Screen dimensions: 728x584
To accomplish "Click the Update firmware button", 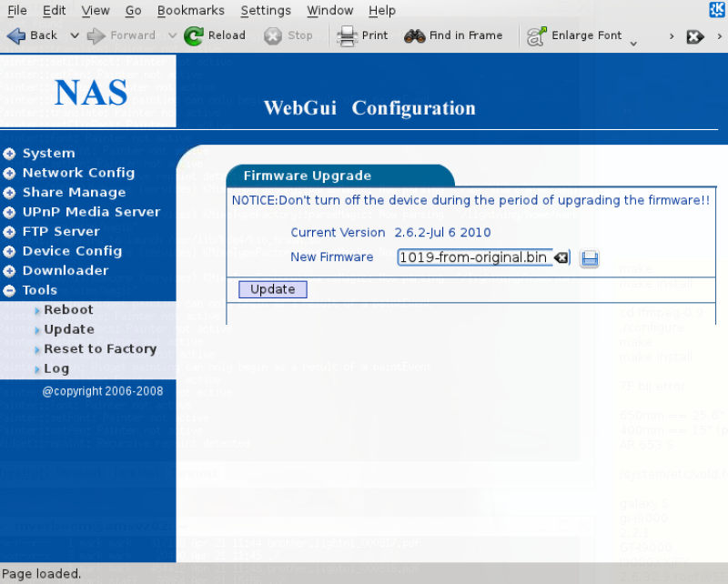I will point(272,289).
